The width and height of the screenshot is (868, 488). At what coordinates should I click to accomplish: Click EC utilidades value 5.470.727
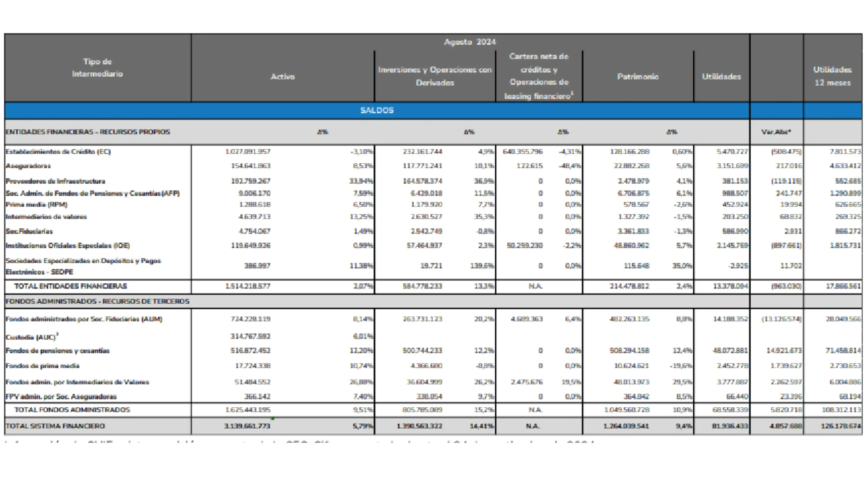tap(732, 151)
